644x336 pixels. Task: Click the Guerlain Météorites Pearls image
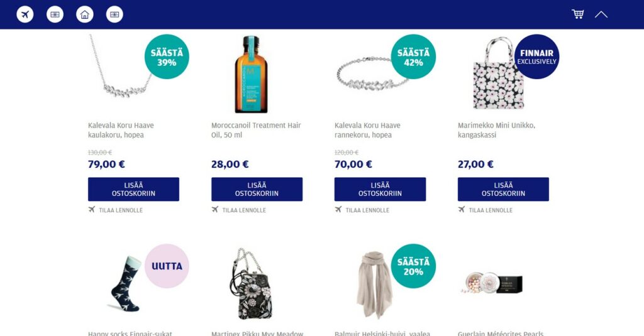tap(492, 283)
